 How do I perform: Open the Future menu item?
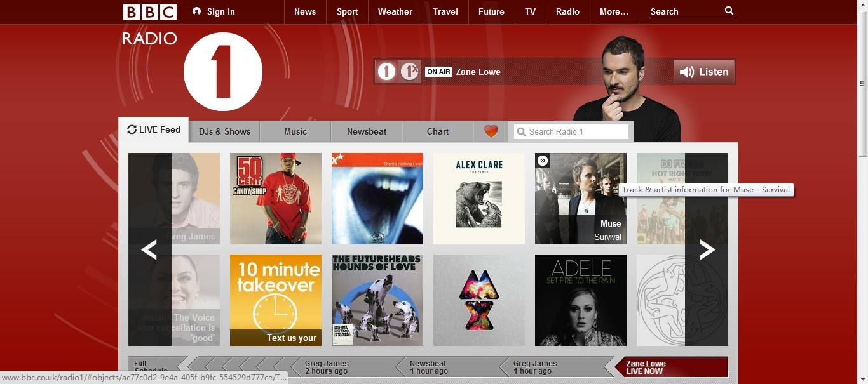[x=491, y=11]
